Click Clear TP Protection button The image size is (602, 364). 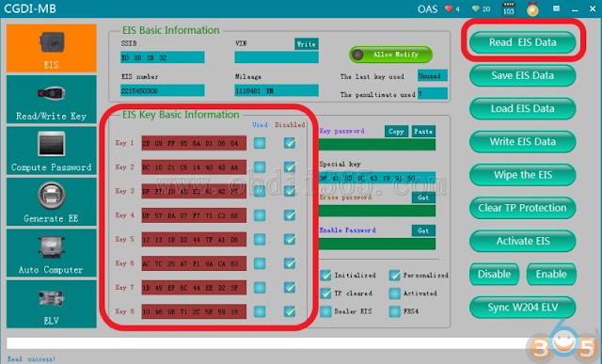(x=523, y=208)
